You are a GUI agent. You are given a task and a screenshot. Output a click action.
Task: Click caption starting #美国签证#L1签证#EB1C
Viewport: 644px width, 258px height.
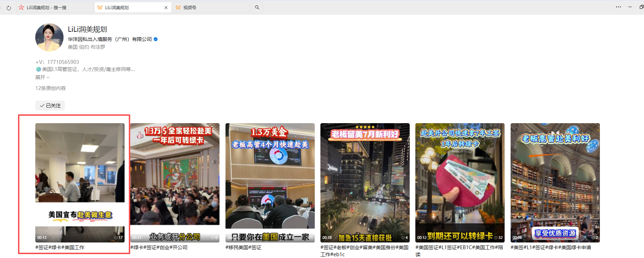pos(459,251)
